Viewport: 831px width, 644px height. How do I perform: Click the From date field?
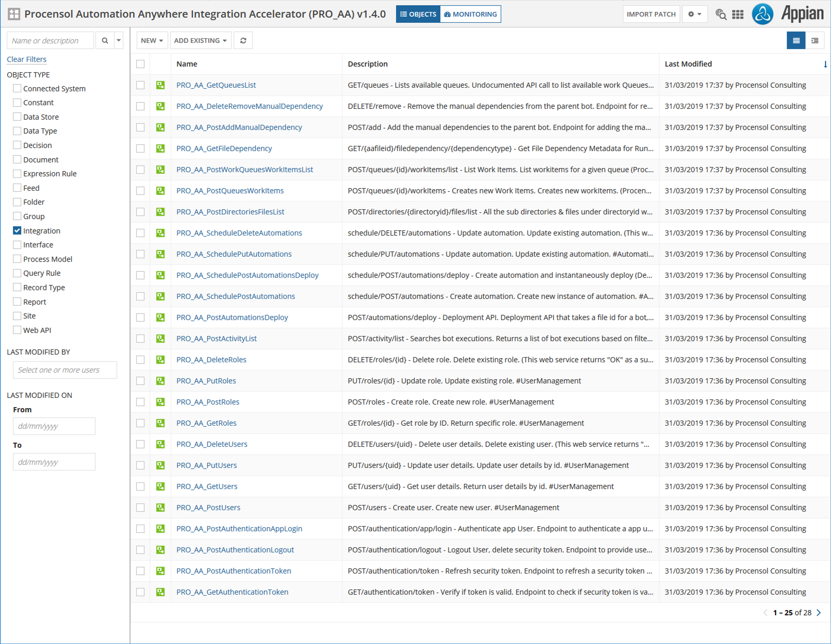tap(54, 426)
